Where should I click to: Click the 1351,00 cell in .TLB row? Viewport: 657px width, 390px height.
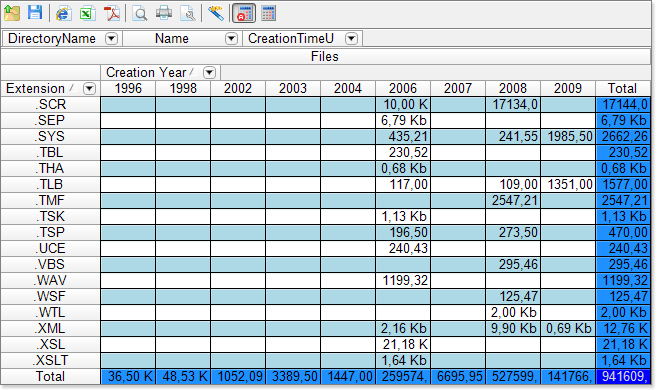(568, 184)
